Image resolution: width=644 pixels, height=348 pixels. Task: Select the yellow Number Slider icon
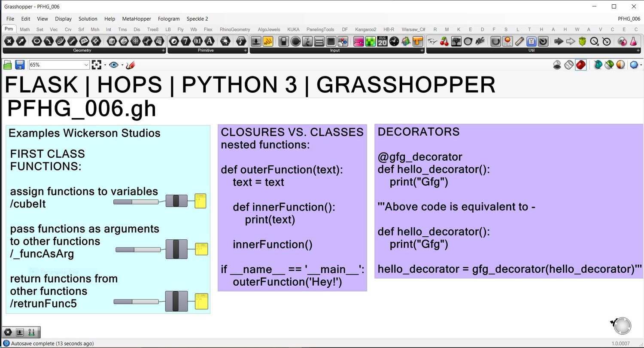pyautogui.click(x=268, y=41)
